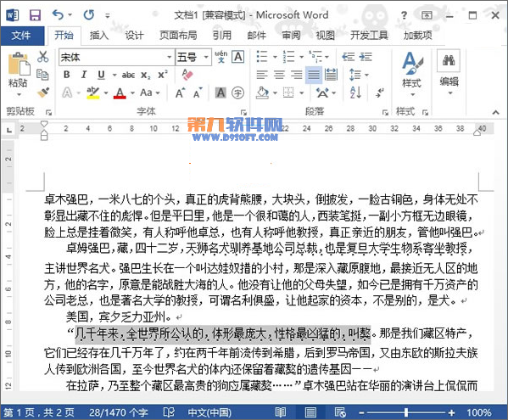This screenshot has height=420, width=508.
Task: Open the Find binoculars editing icon
Action: tap(449, 60)
